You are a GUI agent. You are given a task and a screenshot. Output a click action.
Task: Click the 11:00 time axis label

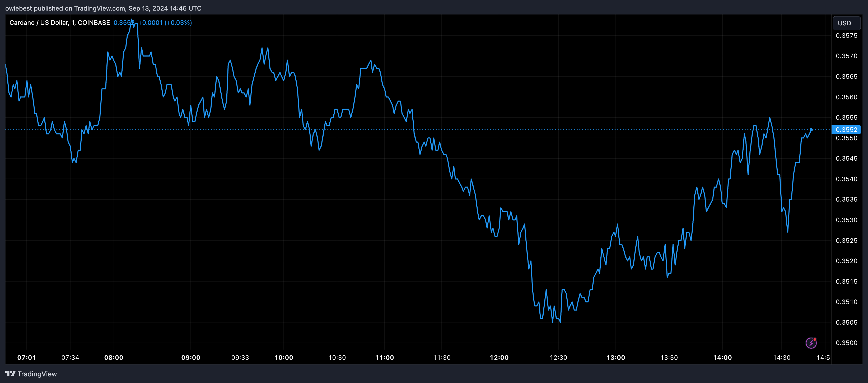point(384,357)
